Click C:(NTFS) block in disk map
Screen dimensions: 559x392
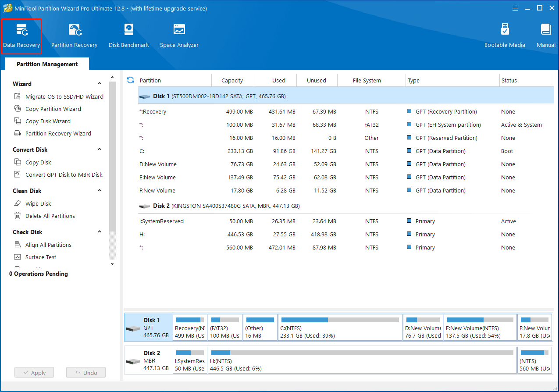coord(340,328)
